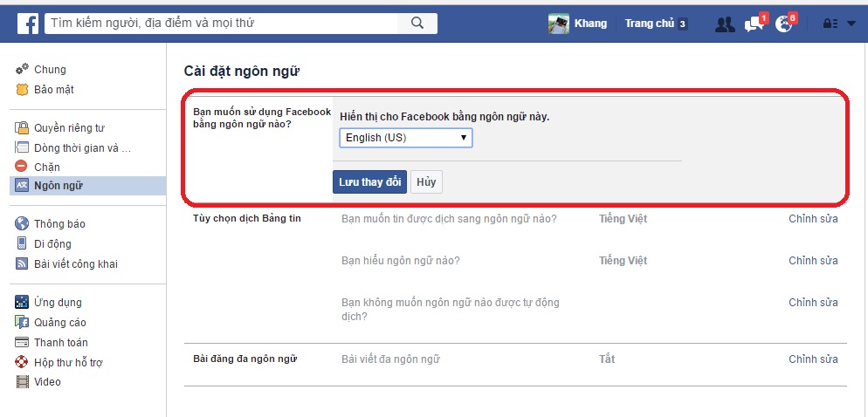Edit auto-translate exclusion Chỉnh sửa link
The width and height of the screenshot is (868, 417).
(x=813, y=303)
